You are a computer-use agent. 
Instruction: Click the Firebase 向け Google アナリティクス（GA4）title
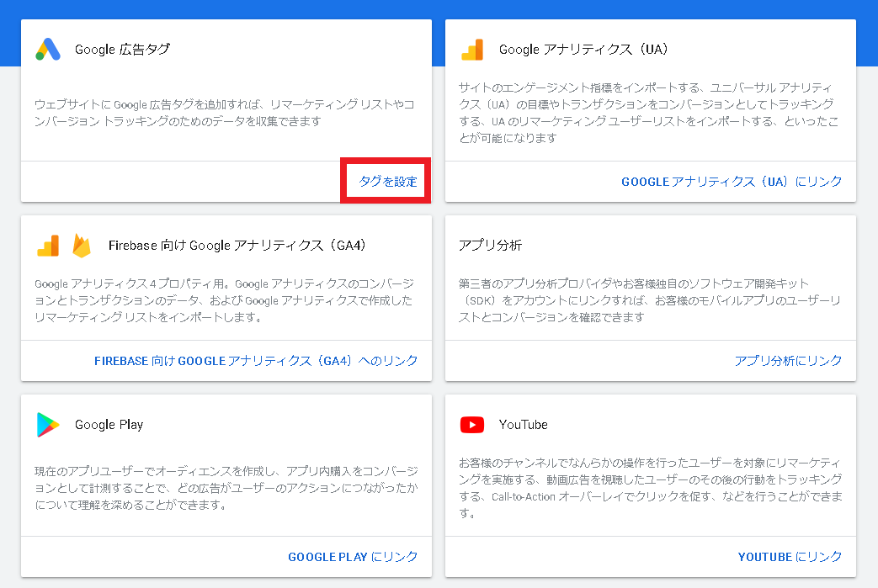coord(237,245)
